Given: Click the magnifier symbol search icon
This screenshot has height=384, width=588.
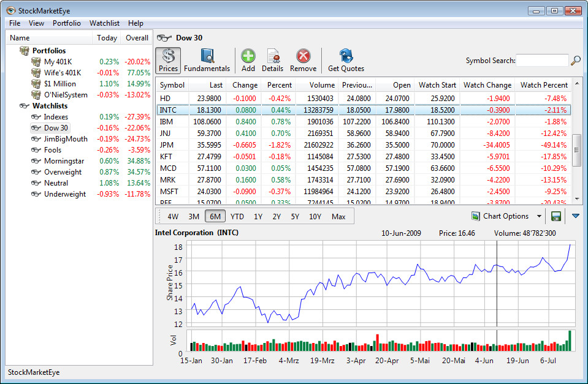Looking at the screenshot, I should click(x=576, y=60).
